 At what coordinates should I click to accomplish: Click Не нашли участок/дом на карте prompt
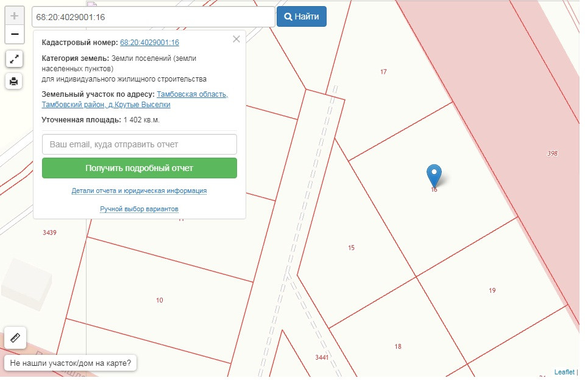tap(71, 363)
